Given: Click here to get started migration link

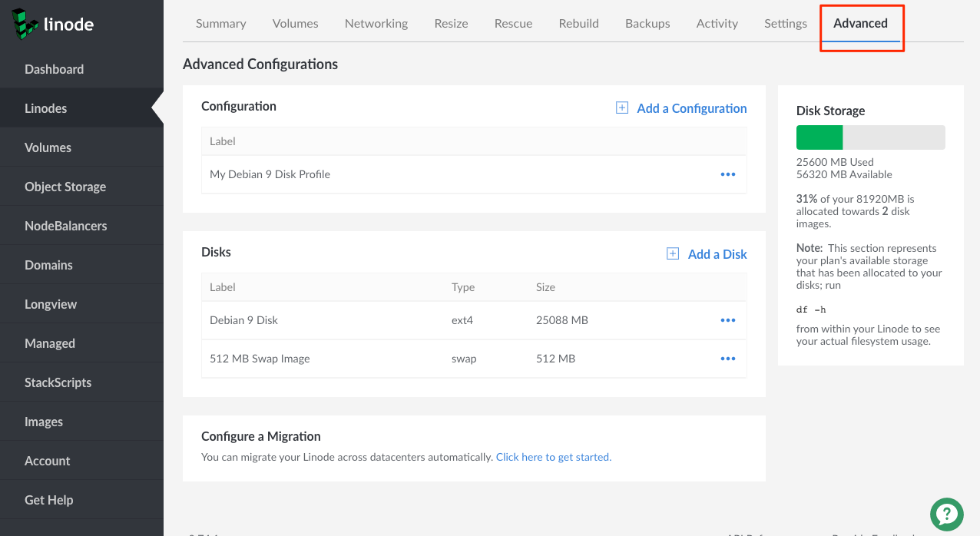Looking at the screenshot, I should (553, 457).
